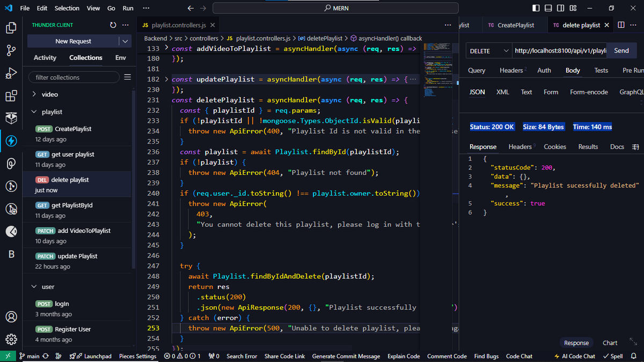The height and width of the screenshot is (362, 644).
Task: Open the New Request dropdown arrow
Action: tap(125, 41)
